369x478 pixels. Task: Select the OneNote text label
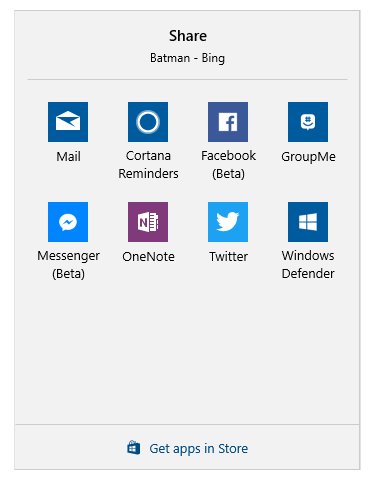pos(148,256)
